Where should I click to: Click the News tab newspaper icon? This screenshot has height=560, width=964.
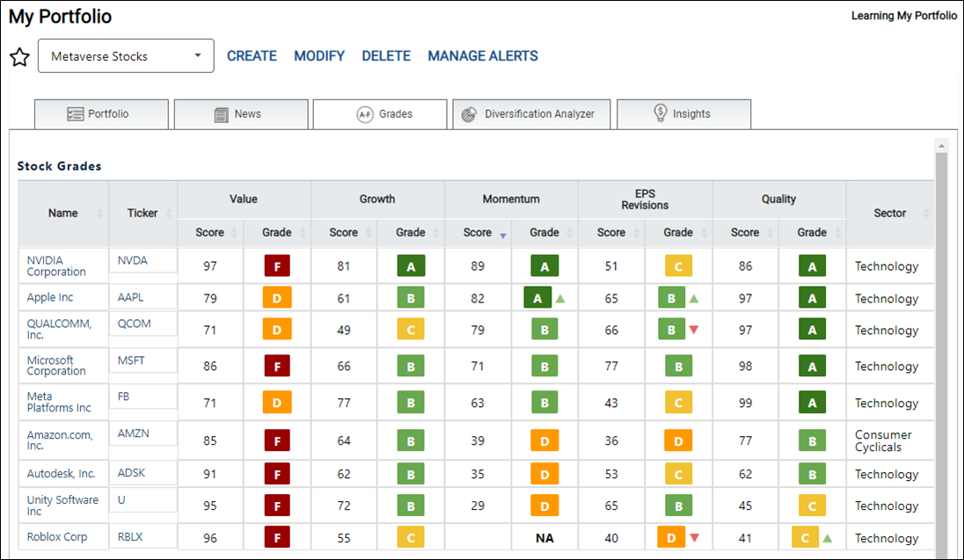(222, 114)
